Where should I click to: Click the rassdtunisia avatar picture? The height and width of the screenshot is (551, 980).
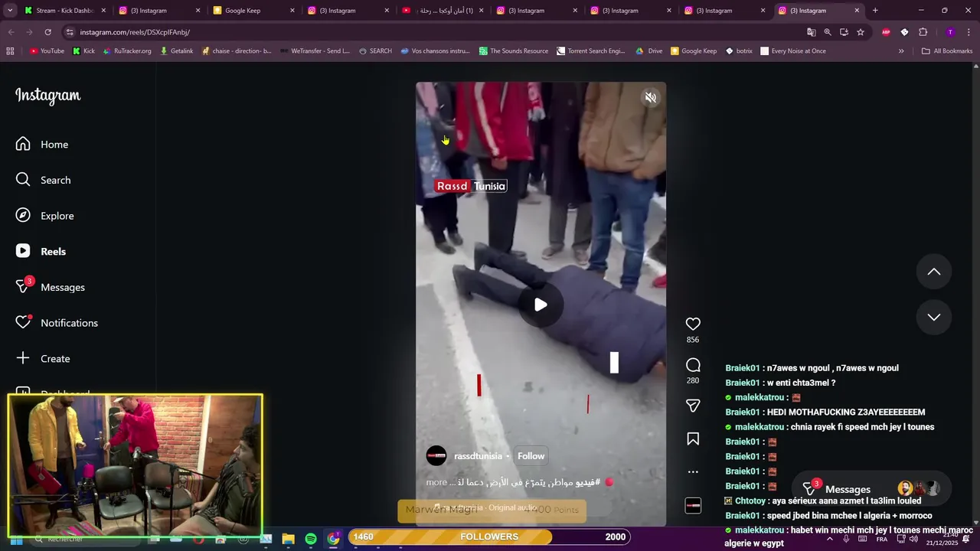point(436,456)
